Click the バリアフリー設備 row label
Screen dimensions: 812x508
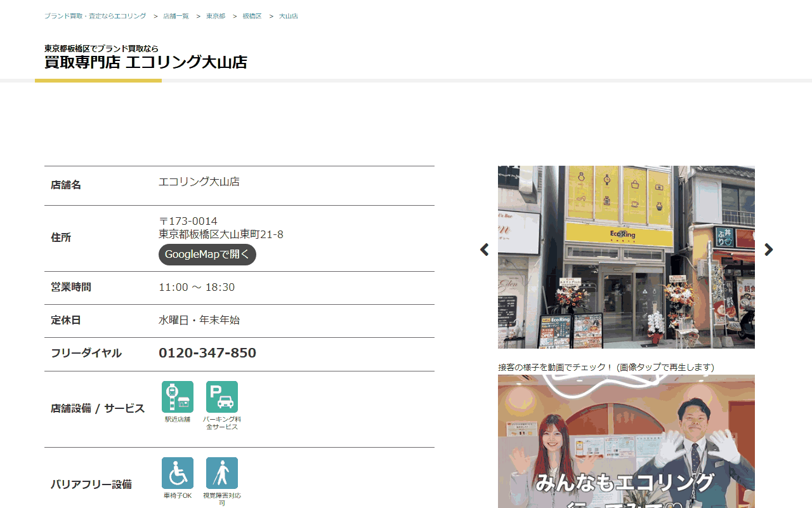pos(91,485)
